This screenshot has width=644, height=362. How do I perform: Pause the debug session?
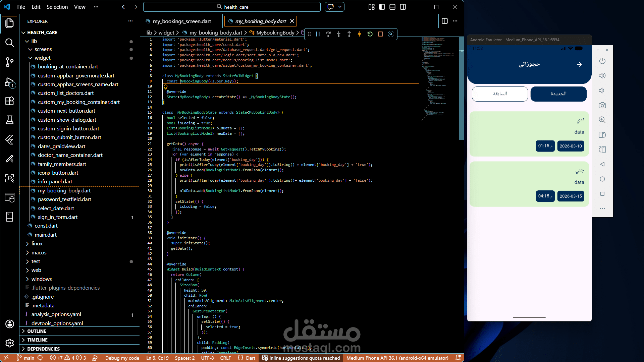[318, 34]
